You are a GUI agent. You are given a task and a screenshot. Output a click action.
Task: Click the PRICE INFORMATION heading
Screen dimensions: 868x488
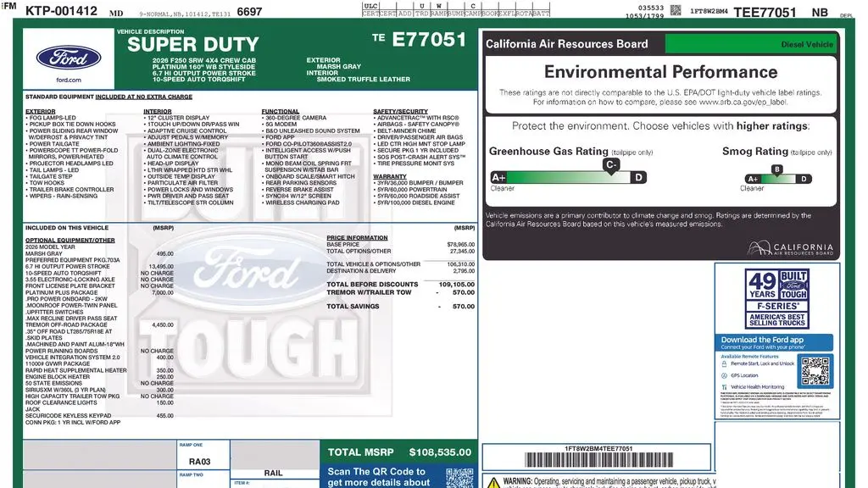(x=357, y=238)
